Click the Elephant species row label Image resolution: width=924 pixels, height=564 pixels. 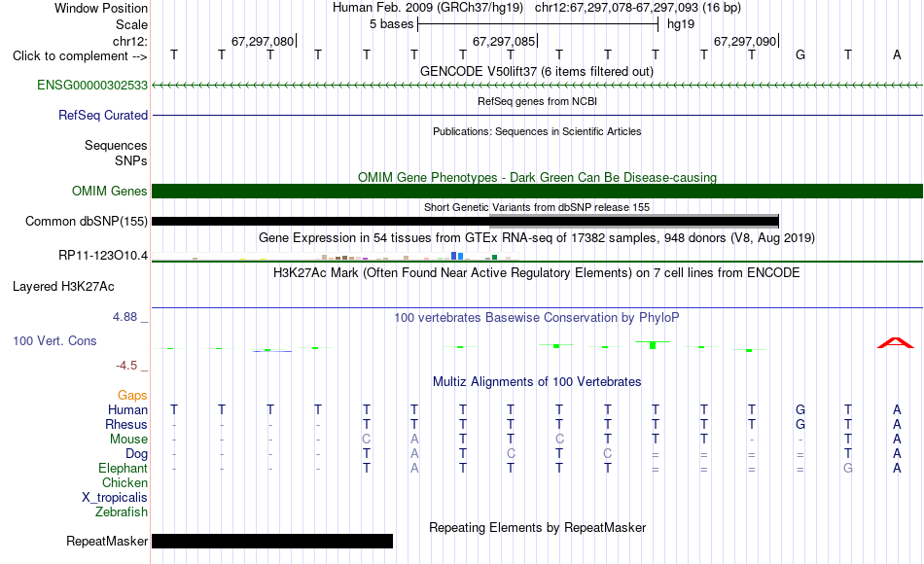point(123,468)
